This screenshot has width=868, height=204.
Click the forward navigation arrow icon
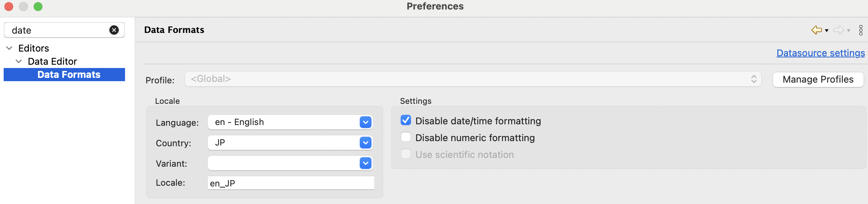(838, 30)
